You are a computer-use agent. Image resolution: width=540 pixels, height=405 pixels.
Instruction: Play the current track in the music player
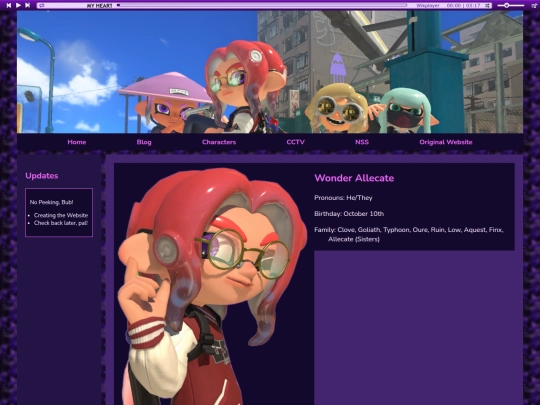click(18, 5)
